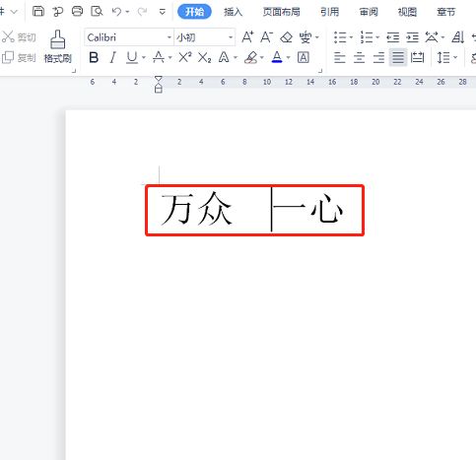Click the distributed alignment icon
Image resolution: width=476 pixels, height=460 pixels.
point(418,58)
